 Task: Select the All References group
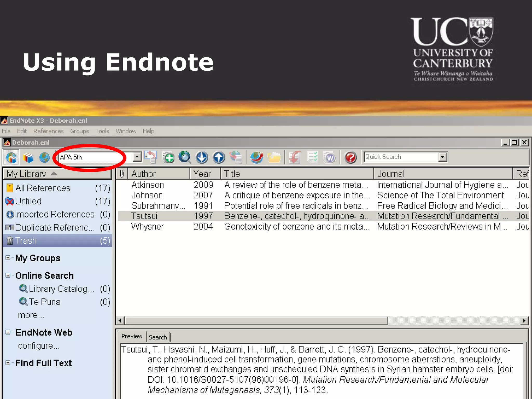coord(58,188)
